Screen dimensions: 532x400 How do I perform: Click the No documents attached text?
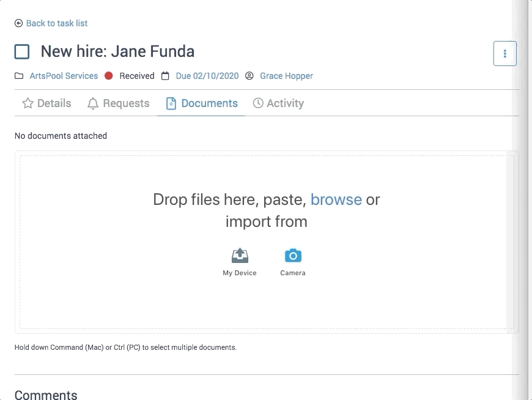tap(61, 136)
